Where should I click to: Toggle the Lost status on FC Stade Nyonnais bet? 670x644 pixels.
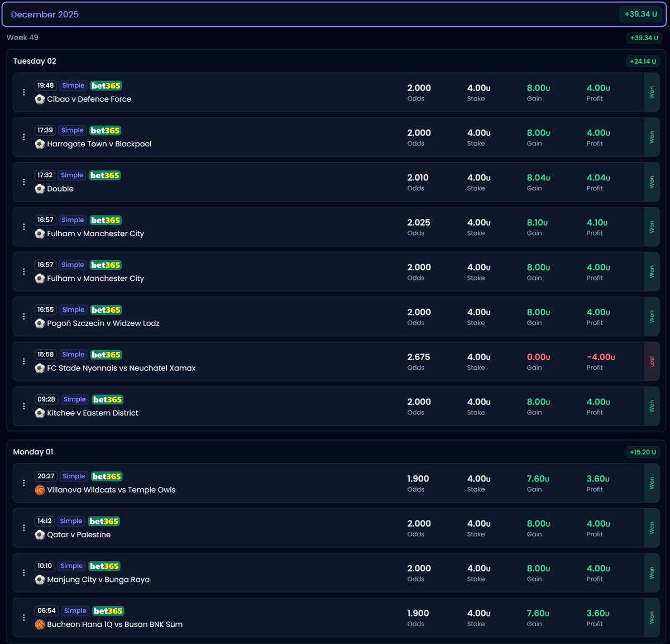[x=652, y=361]
